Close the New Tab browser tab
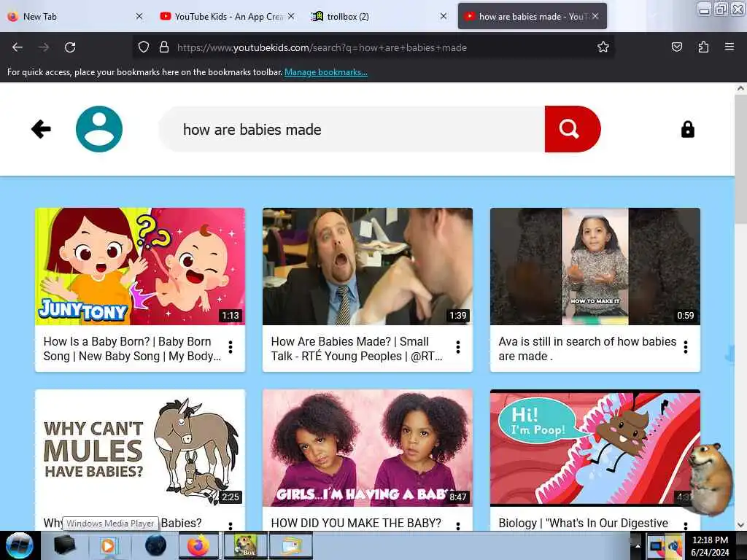Viewport: 747px width, 560px height. (139, 16)
